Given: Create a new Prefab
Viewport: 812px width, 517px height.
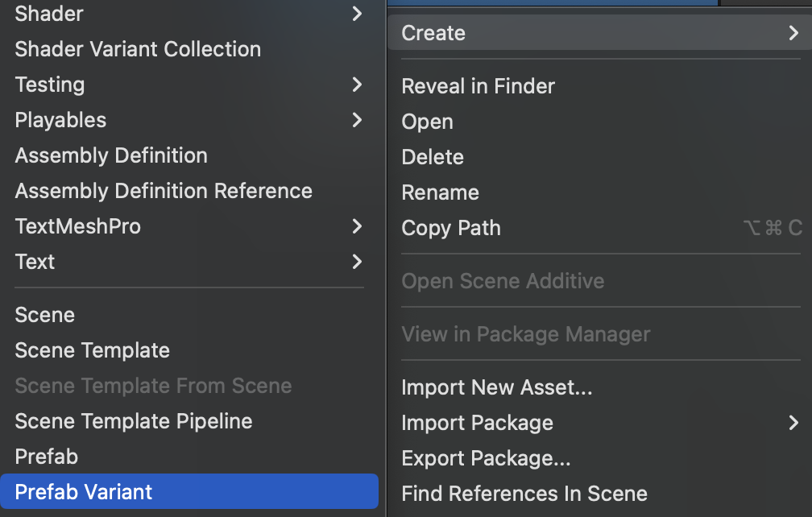Looking at the screenshot, I should tap(47, 457).
